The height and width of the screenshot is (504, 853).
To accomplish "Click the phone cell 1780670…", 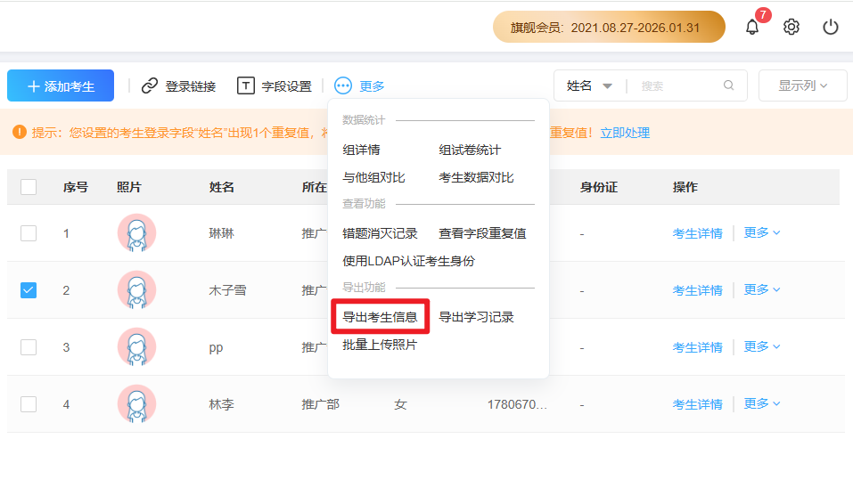I will tap(517, 404).
